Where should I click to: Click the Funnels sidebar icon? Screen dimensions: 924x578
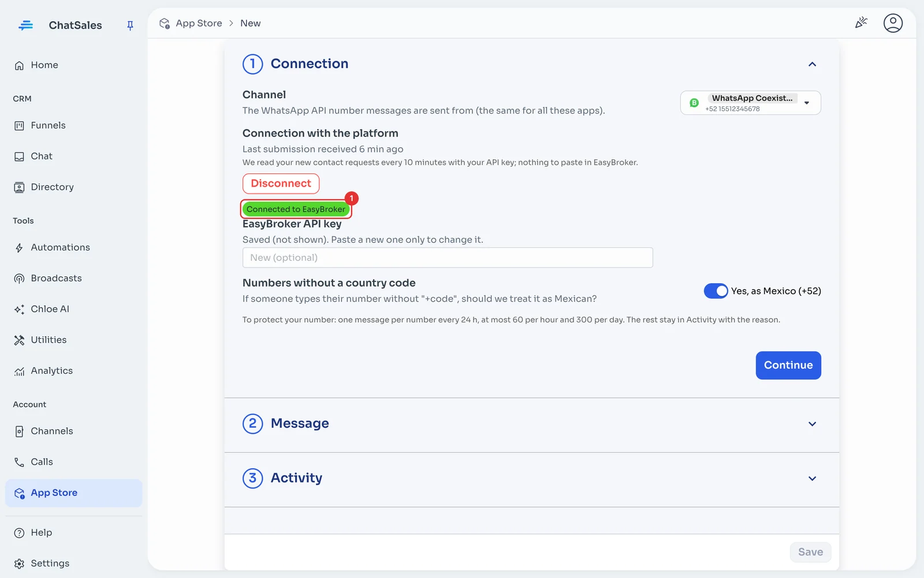[x=19, y=125]
